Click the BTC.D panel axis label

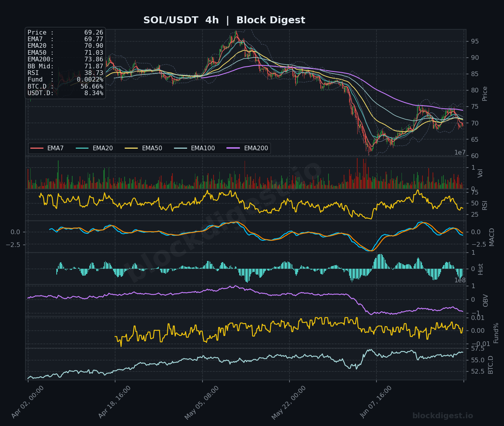[x=490, y=365]
